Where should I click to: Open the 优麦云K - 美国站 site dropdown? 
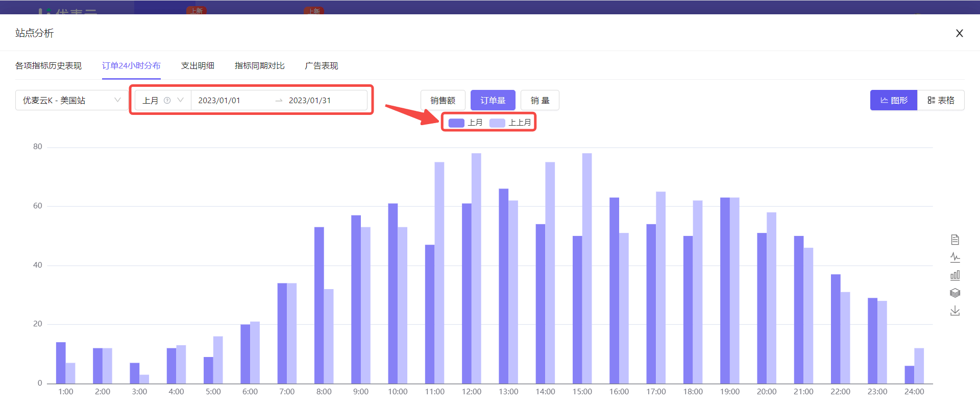[71, 100]
